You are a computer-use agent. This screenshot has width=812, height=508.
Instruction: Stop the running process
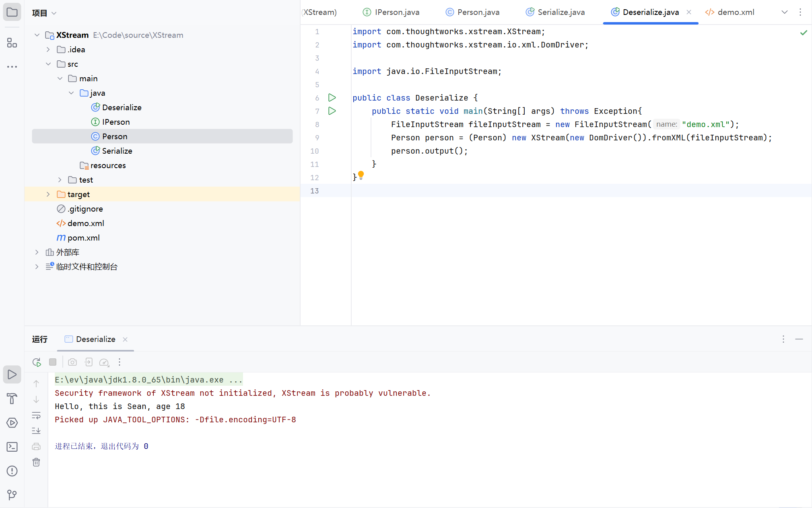53,362
